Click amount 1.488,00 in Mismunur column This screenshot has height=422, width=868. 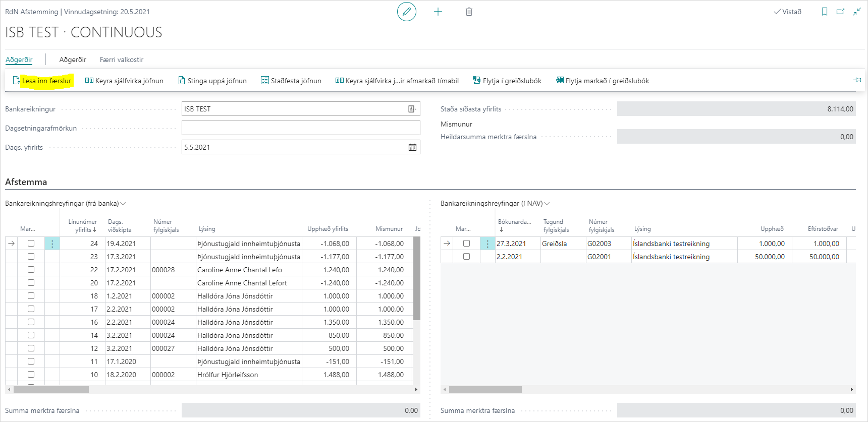(x=391, y=375)
